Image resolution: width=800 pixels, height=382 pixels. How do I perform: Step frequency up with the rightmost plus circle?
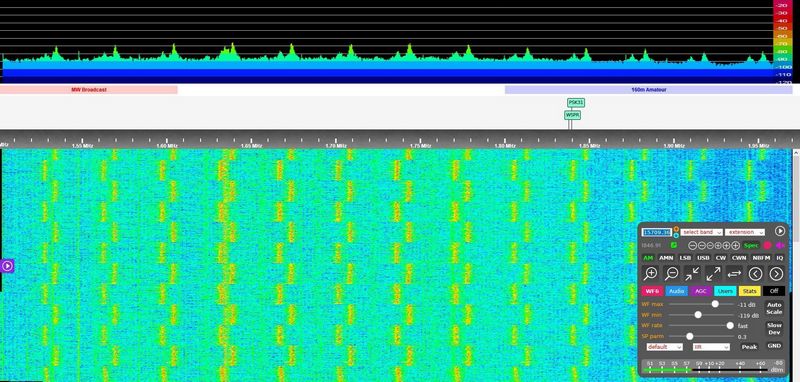735,246
